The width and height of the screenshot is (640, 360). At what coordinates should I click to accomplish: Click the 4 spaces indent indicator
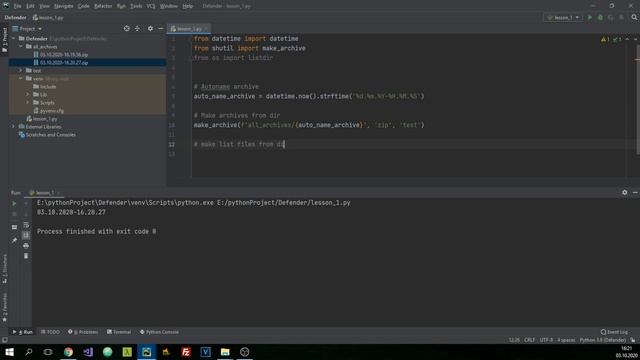point(566,340)
